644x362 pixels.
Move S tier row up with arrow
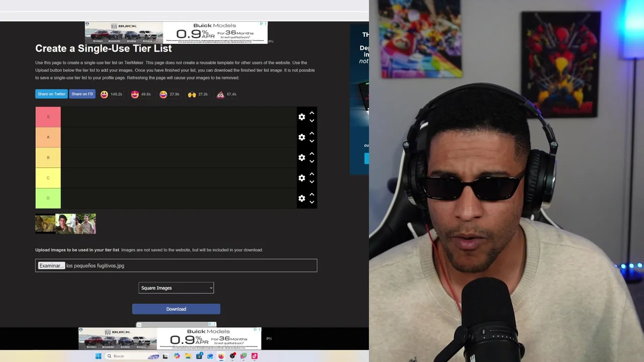[x=312, y=113]
